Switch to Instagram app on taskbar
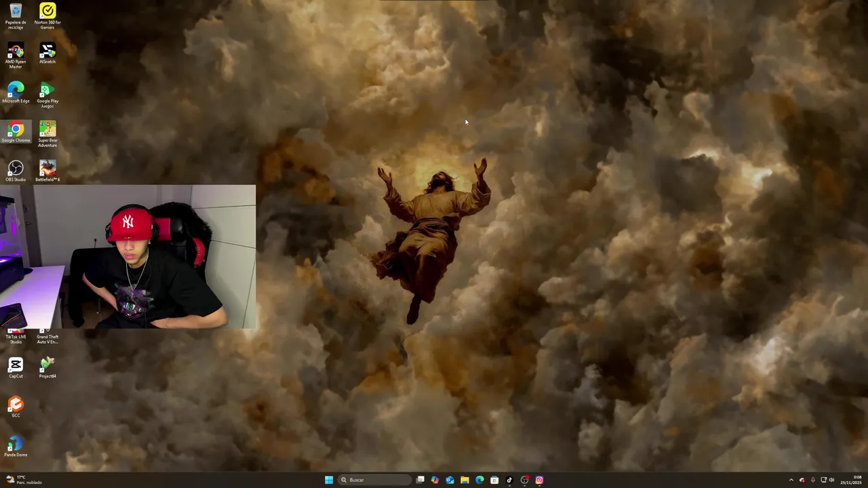This screenshot has width=868, height=488. point(539,480)
